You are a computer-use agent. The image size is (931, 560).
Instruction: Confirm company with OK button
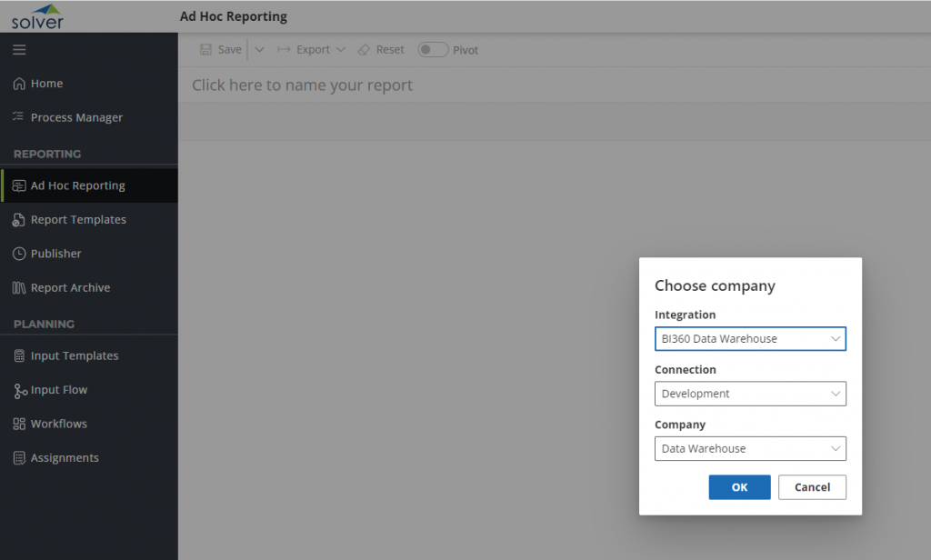coord(740,487)
